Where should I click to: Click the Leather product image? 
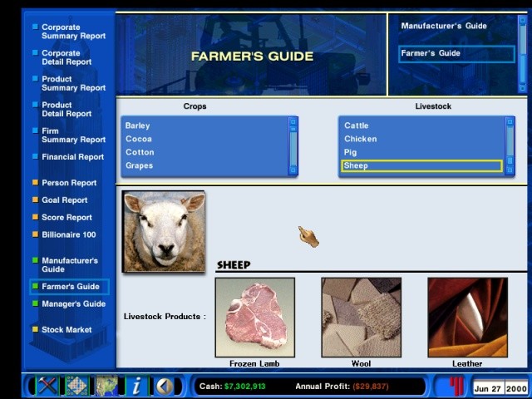click(467, 318)
